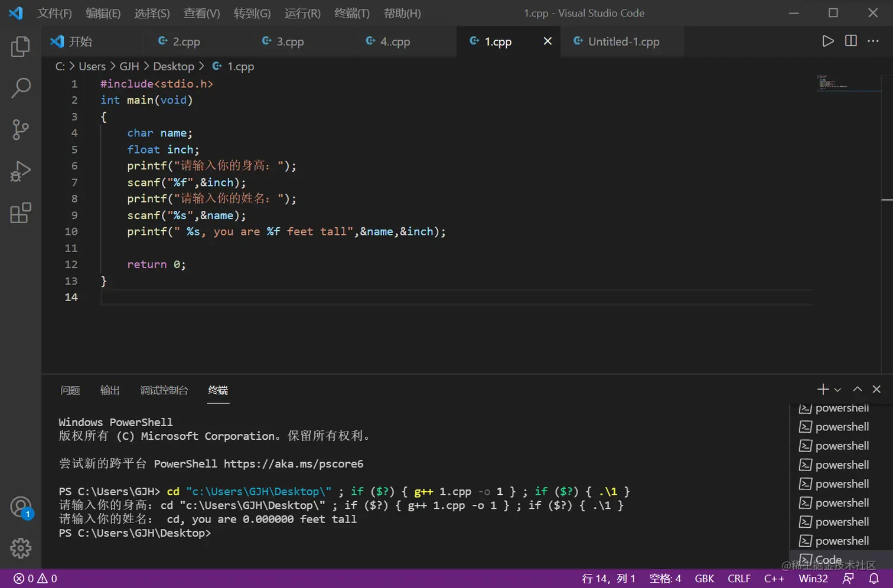Split the editor to the right
The height and width of the screenshot is (588, 893).
(850, 41)
